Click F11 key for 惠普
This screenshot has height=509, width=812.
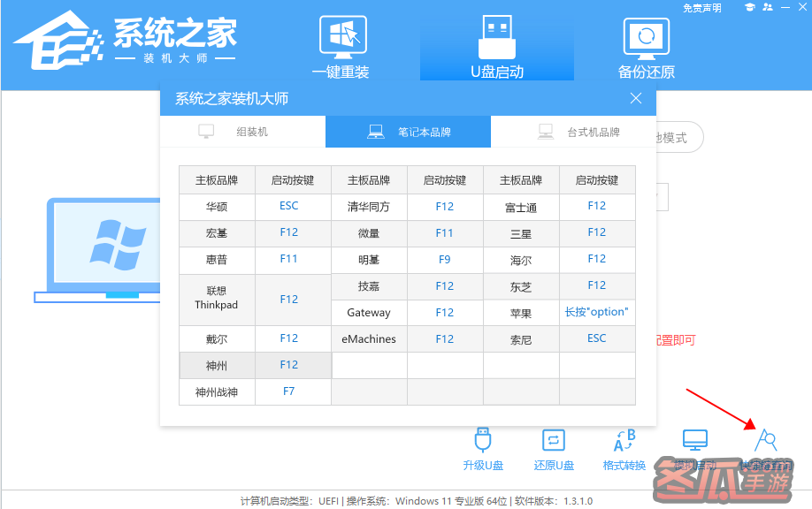[x=289, y=259]
